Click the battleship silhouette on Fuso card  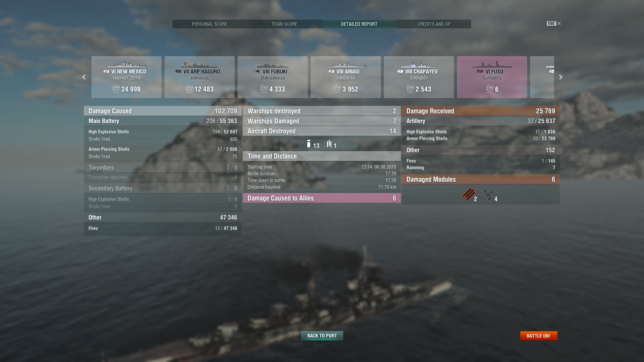pyautogui.click(x=492, y=65)
